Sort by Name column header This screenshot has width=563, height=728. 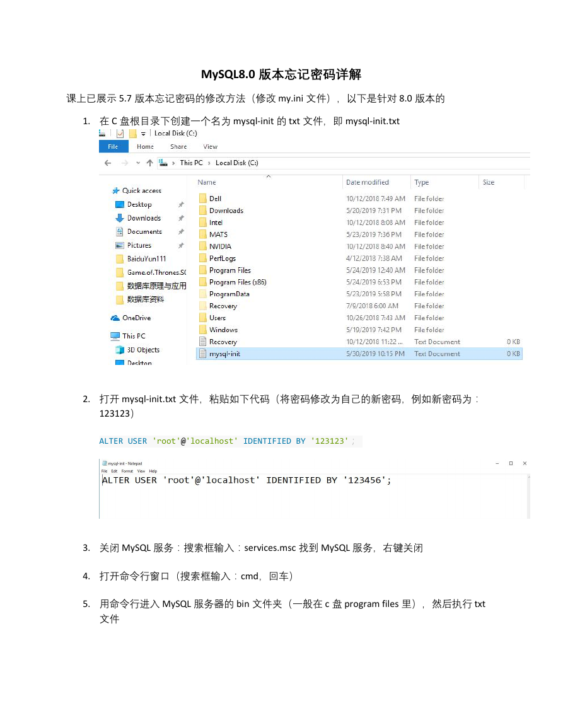(207, 182)
